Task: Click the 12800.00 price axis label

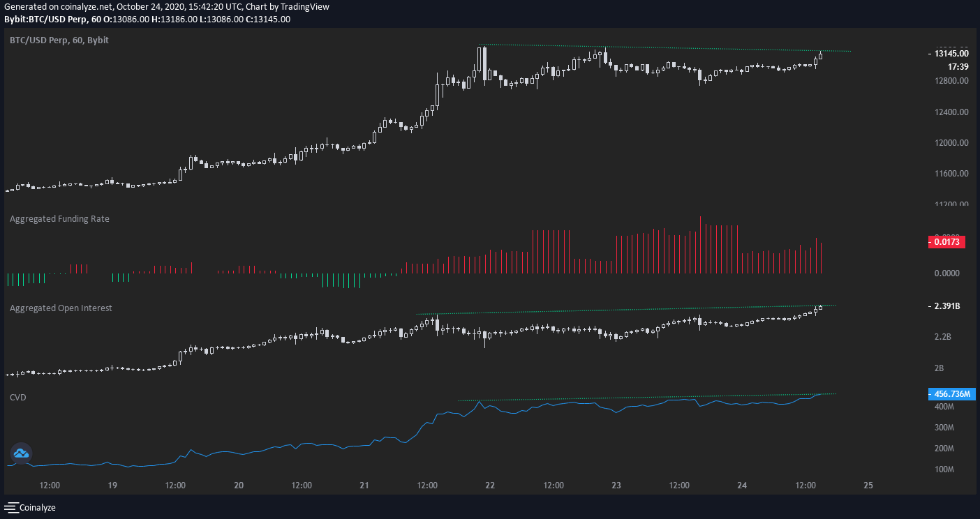Action: point(951,81)
